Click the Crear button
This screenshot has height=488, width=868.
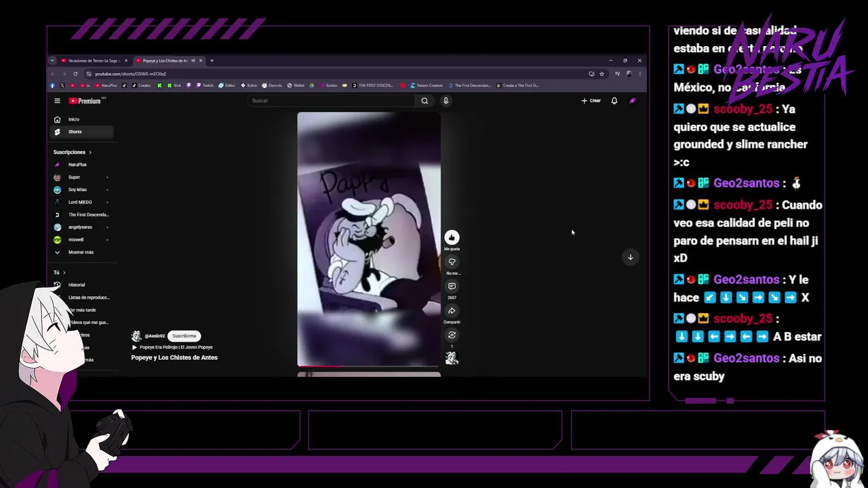[x=591, y=101]
